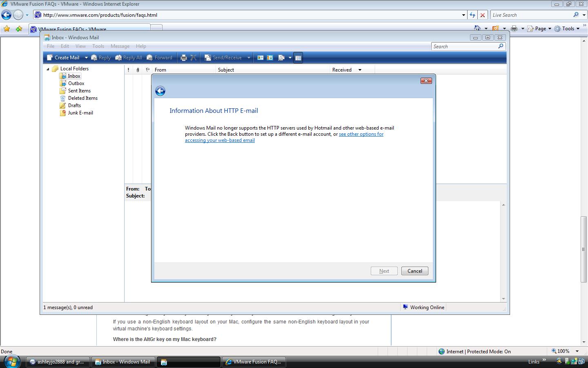Open the Edit menu in Windows Mail
The image size is (588, 368).
65,46
